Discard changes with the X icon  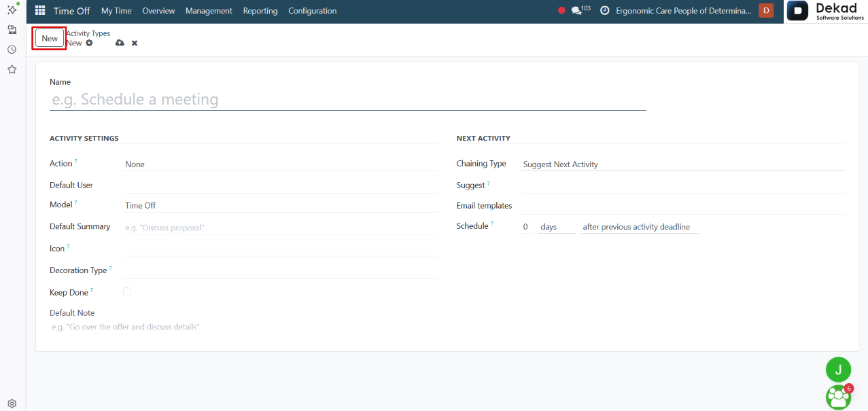135,43
